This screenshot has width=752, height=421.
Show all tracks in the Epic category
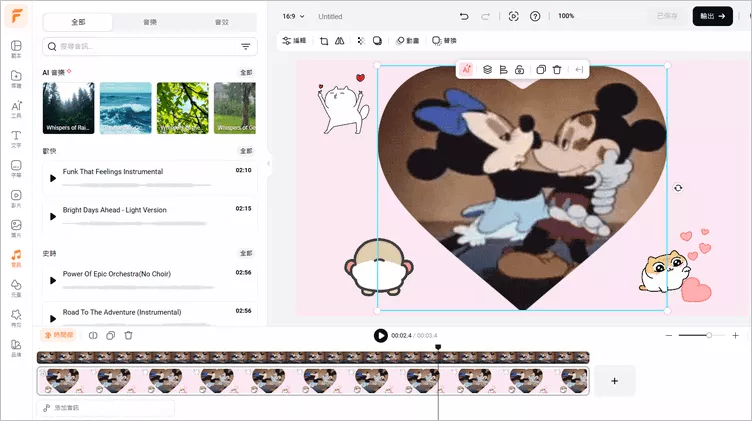(246, 253)
